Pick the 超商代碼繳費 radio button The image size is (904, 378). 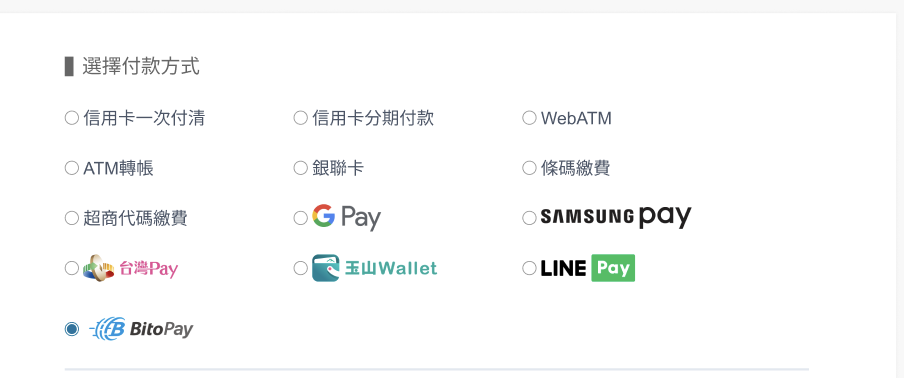coord(71,218)
